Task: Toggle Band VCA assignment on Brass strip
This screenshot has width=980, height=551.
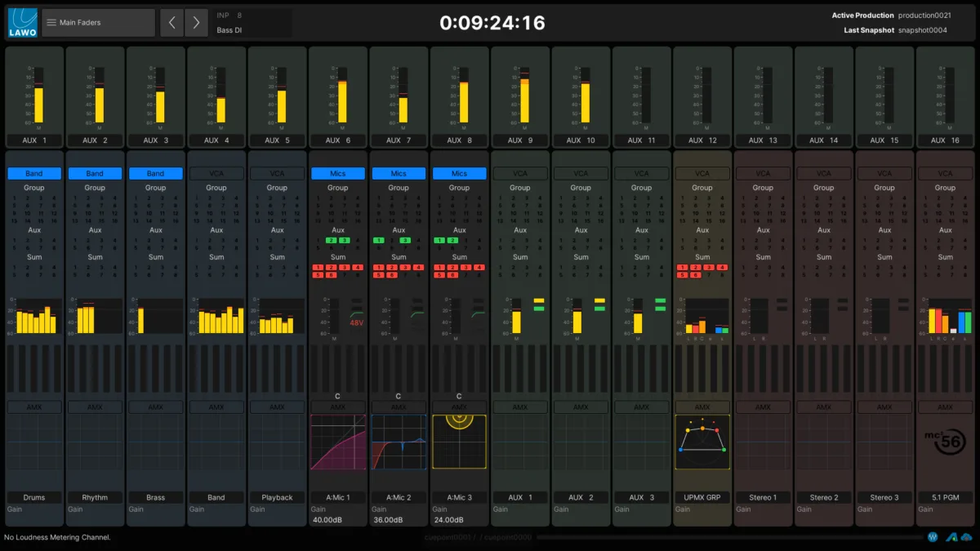Action: [x=155, y=174]
